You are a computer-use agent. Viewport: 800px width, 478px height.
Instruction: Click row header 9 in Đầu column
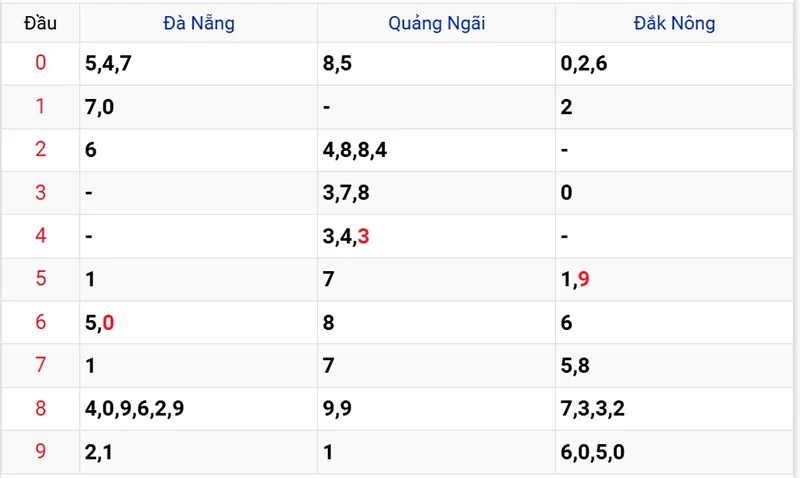40,451
